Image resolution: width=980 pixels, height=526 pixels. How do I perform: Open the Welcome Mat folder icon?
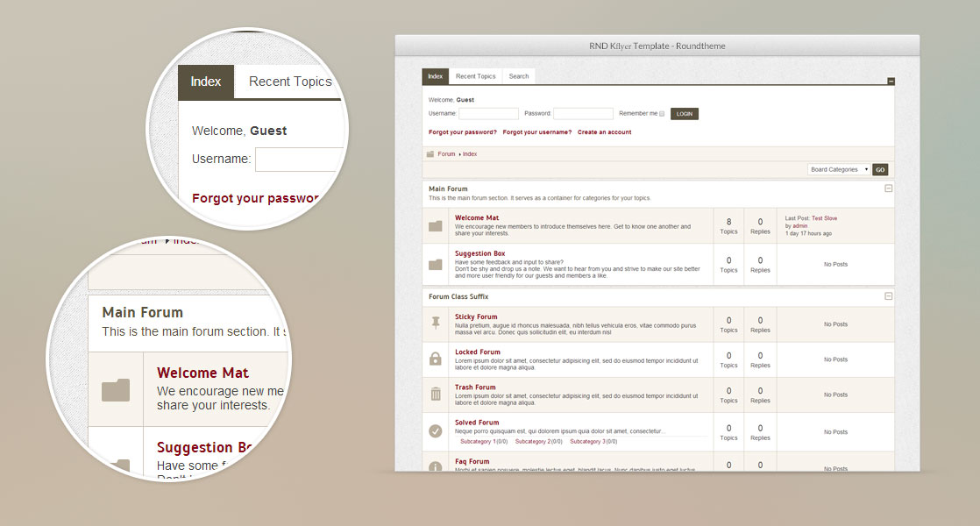tap(436, 226)
